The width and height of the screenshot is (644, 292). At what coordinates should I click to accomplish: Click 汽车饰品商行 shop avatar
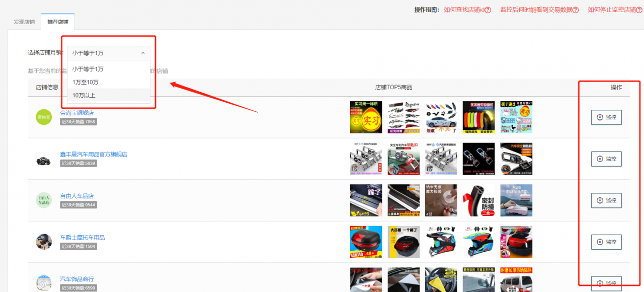(44, 283)
